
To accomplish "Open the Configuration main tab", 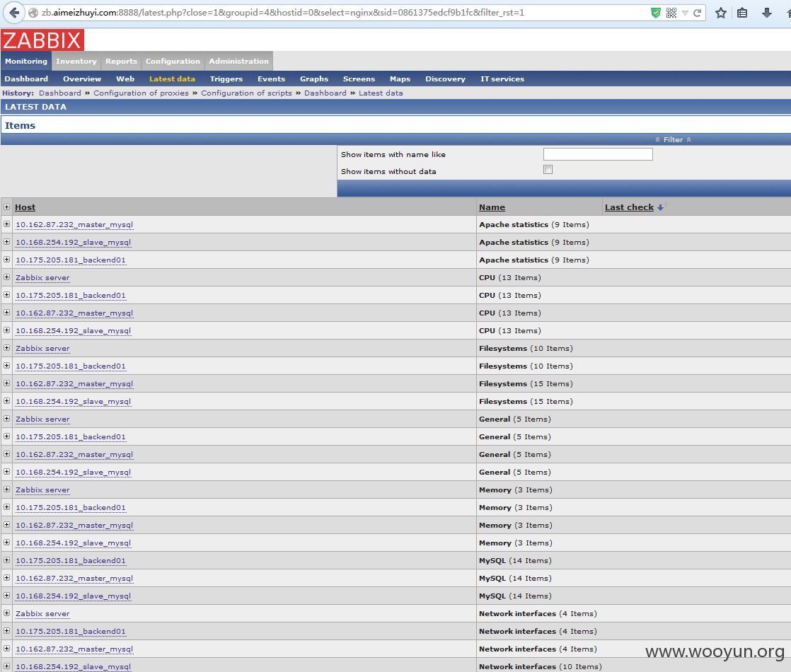I will (x=173, y=61).
